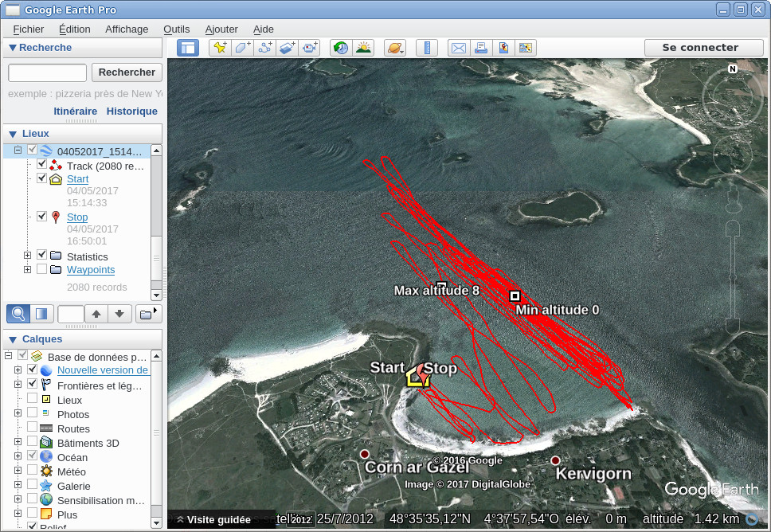This screenshot has height=532, width=771.
Task: Toggle the sidebar panel toolbar button
Action: pyautogui.click(x=188, y=48)
